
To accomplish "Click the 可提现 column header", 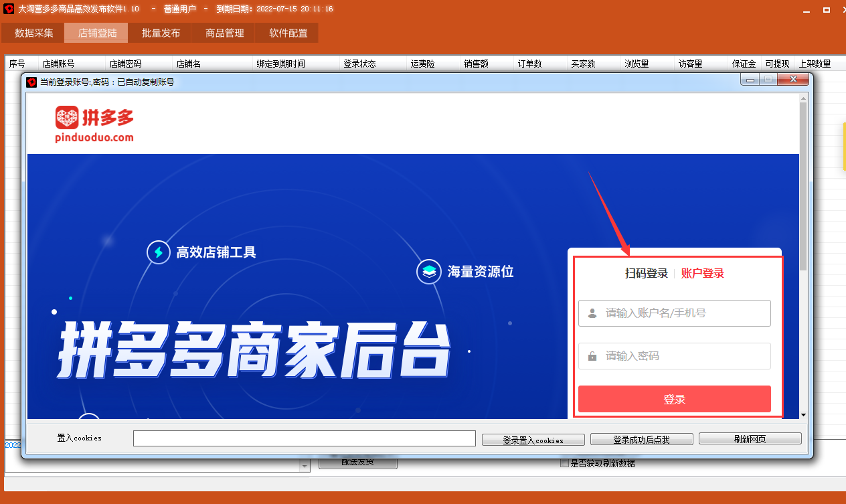I will click(x=778, y=64).
